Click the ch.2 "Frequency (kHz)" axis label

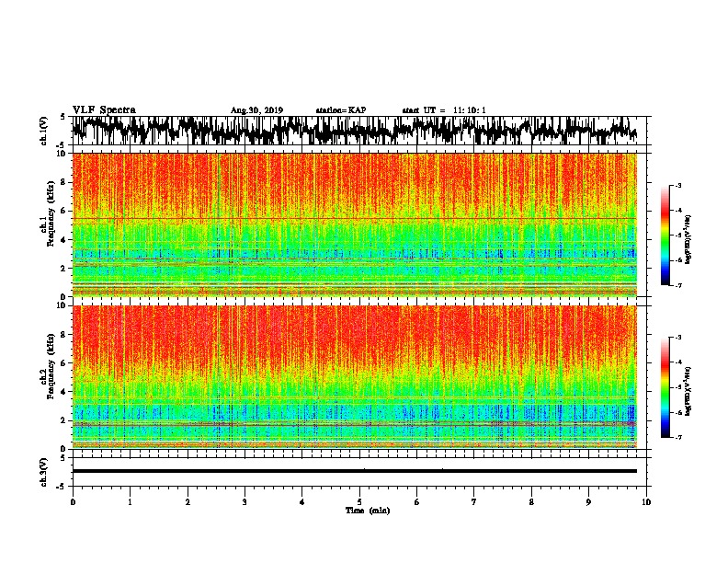coord(51,366)
